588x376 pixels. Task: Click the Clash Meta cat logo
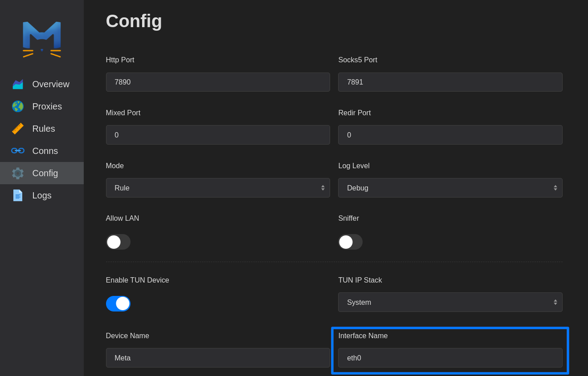[42, 39]
